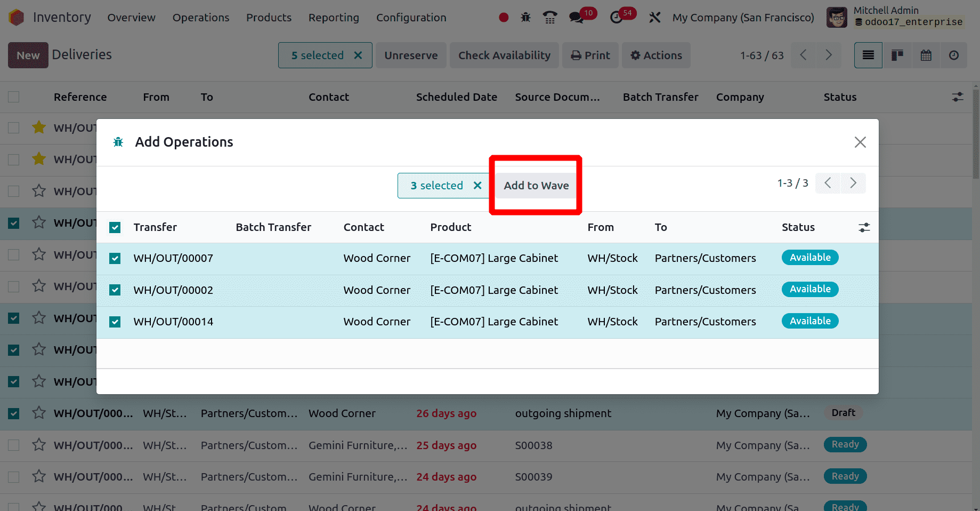Clear the 3 selected records in dialog

coord(477,186)
